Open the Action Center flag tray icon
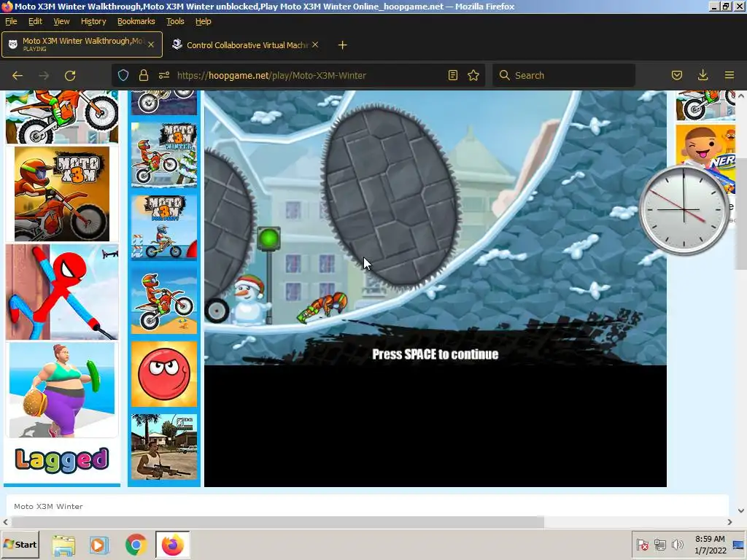The image size is (747, 560). (642, 545)
